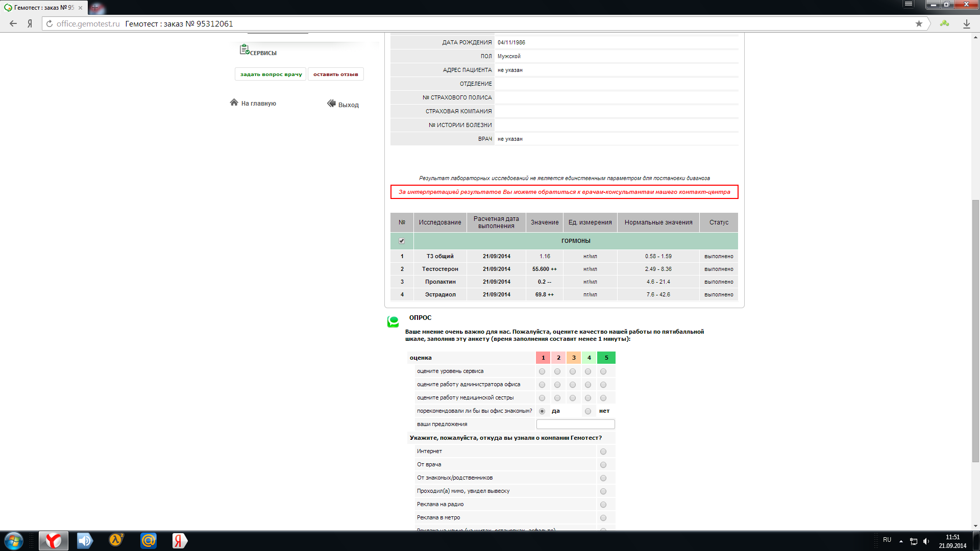Open the browser hamburger menu icon

[x=909, y=4]
